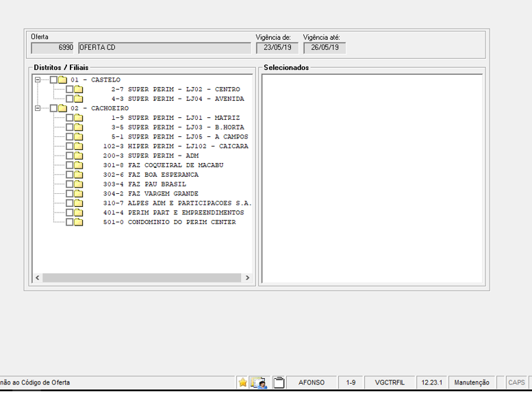This screenshot has width=532, height=394.
Task: Click folder icon beside 310-7 ALPES ADM
Action: coord(78,204)
